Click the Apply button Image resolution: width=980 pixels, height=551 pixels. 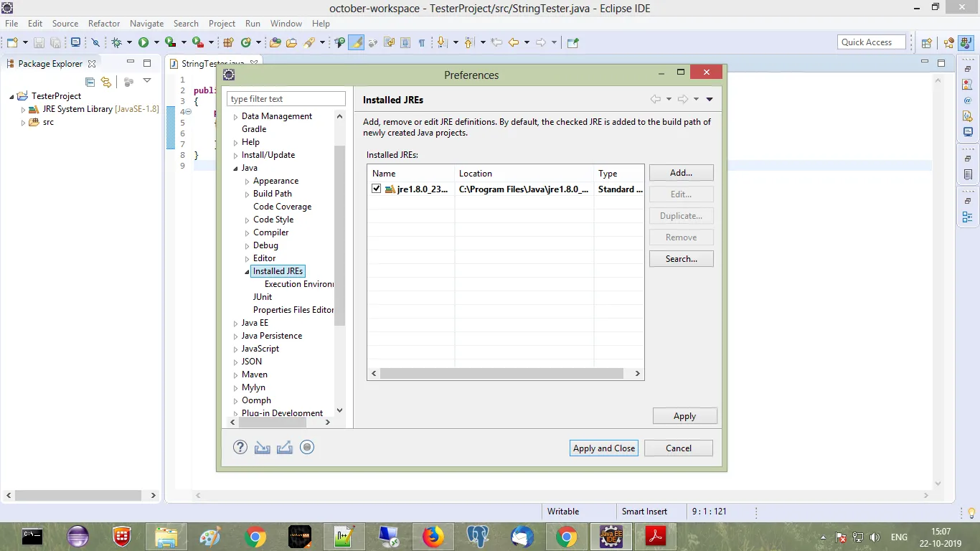[x=684, y=416]
